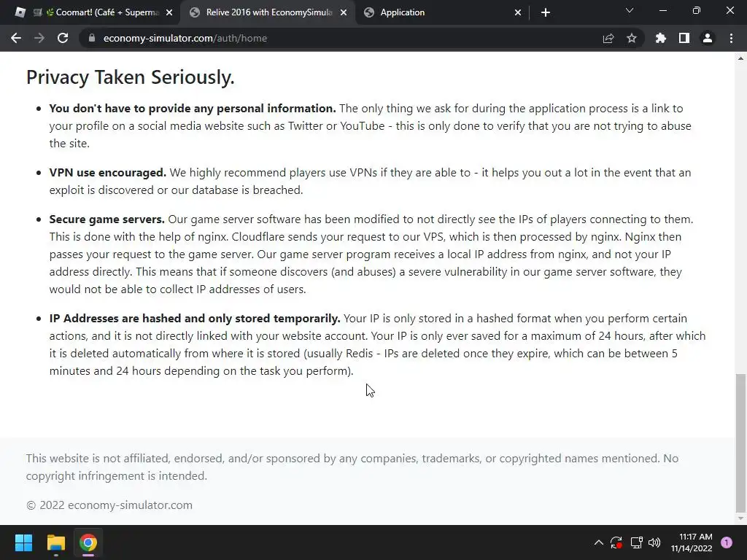Show hidden system tray icons

[x=599, y=542]
